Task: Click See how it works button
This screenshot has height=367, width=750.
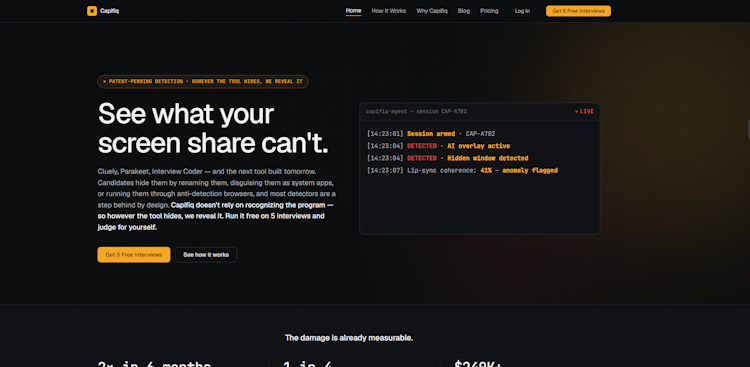Action: tap(206, 255)
